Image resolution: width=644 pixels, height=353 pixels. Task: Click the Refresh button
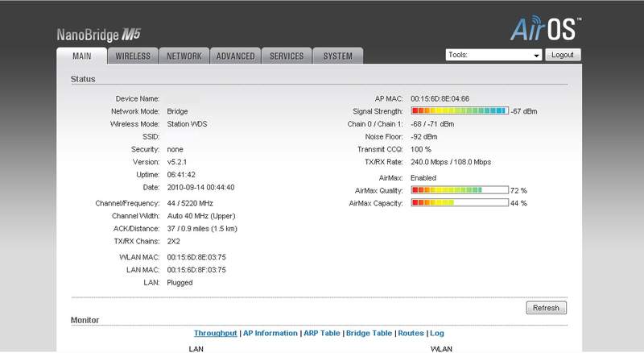point(547,308)
